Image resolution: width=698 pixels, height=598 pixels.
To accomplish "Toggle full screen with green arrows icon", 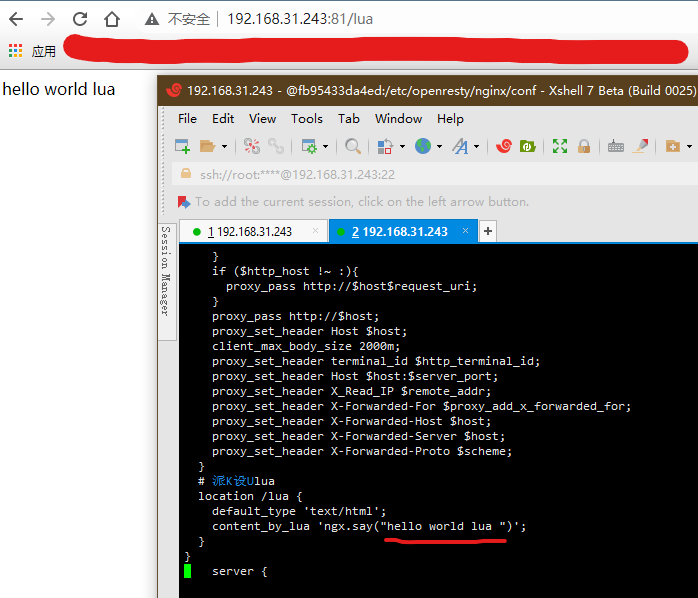I will pos(560,146).
